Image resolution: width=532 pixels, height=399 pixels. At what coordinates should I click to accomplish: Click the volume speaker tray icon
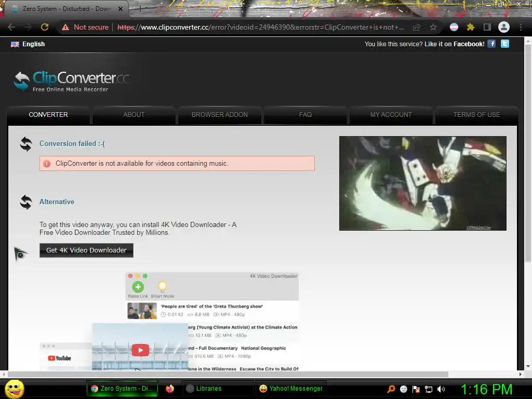tap(441, 389)
